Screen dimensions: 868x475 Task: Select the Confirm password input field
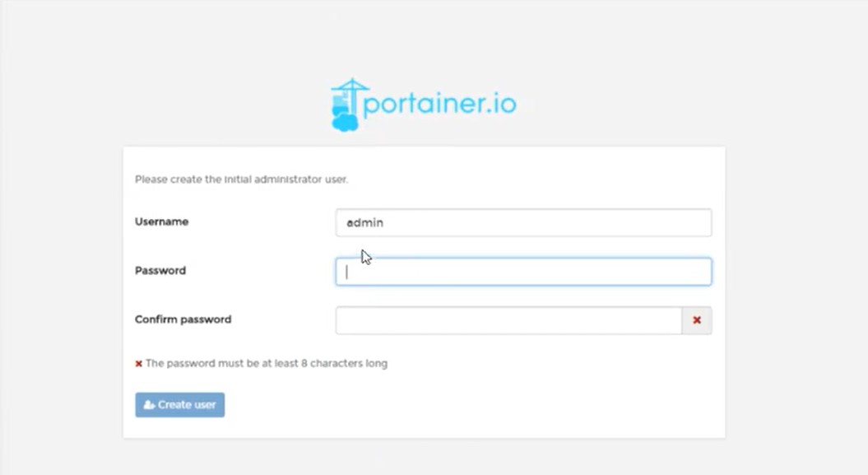pyautogui.click(x=508, y=320)
